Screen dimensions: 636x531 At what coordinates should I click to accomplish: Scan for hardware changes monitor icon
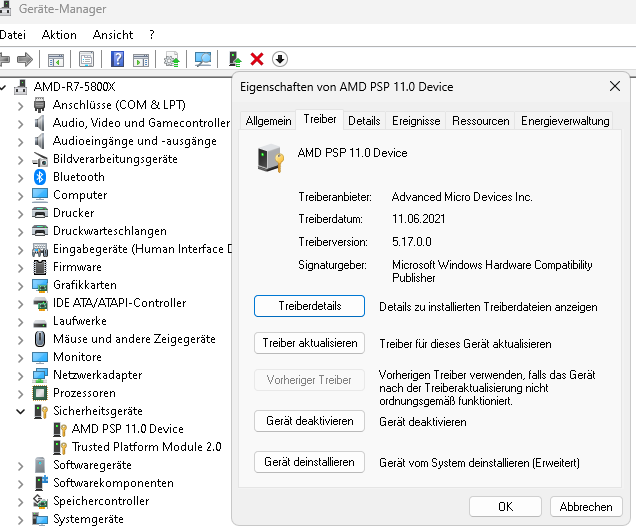point(203,60)
